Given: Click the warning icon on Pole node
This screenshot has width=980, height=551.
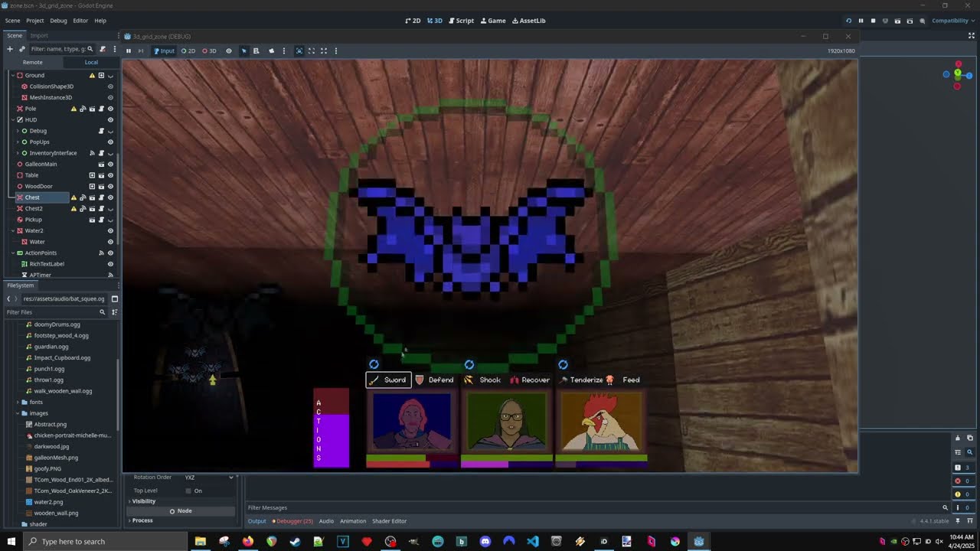Looking at the screenshot, I should coord(73,109).
